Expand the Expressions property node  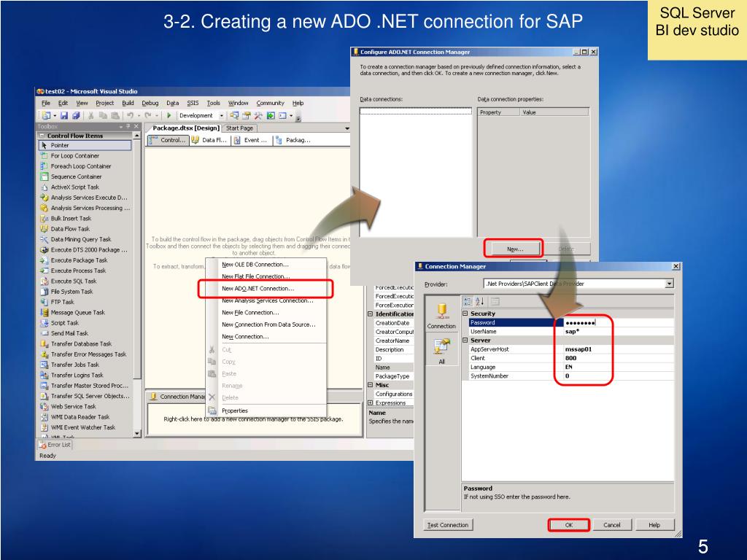[370, 402]
